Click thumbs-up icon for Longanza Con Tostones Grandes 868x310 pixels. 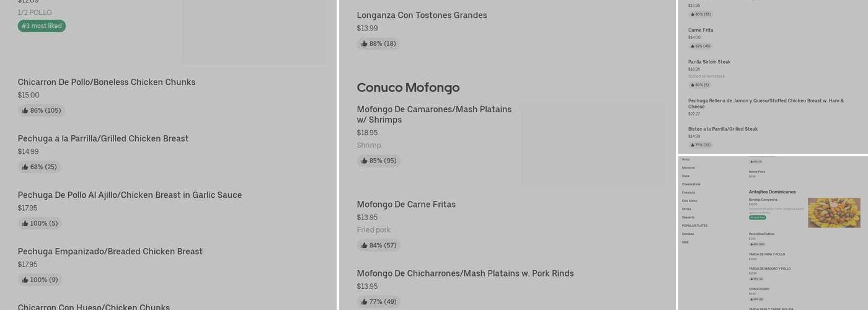(x=365, y=44)
